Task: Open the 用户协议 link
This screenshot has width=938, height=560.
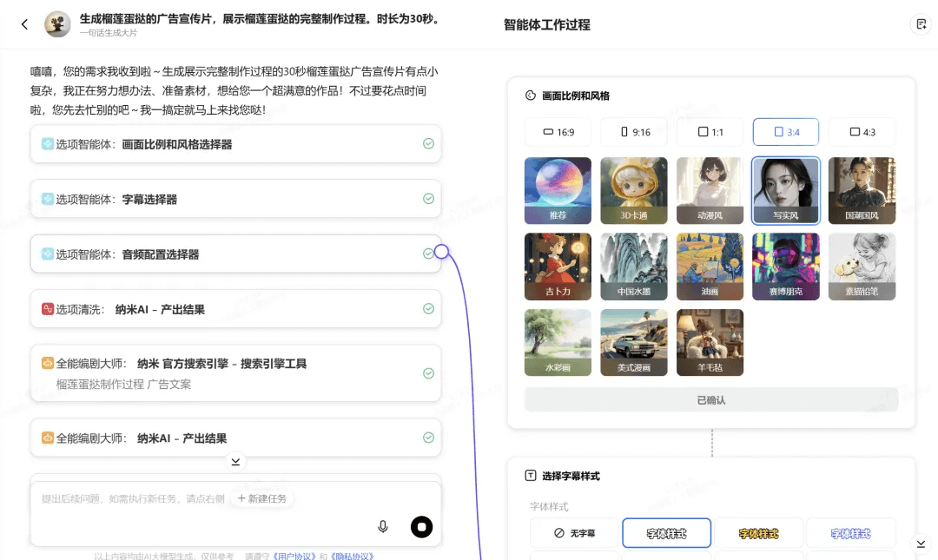Action: coord(294,556)
